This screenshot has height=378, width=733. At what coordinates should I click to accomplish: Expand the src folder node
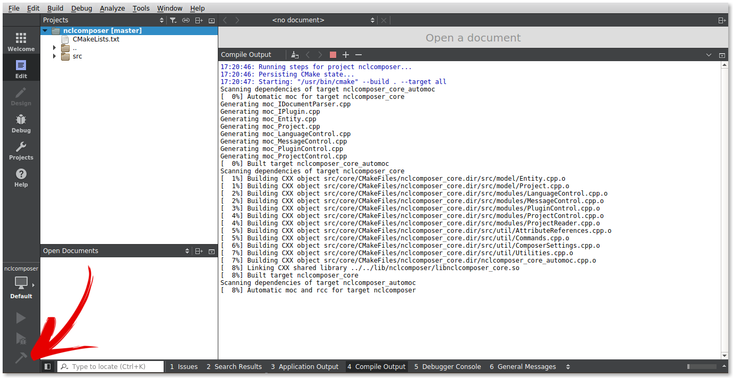54,56
